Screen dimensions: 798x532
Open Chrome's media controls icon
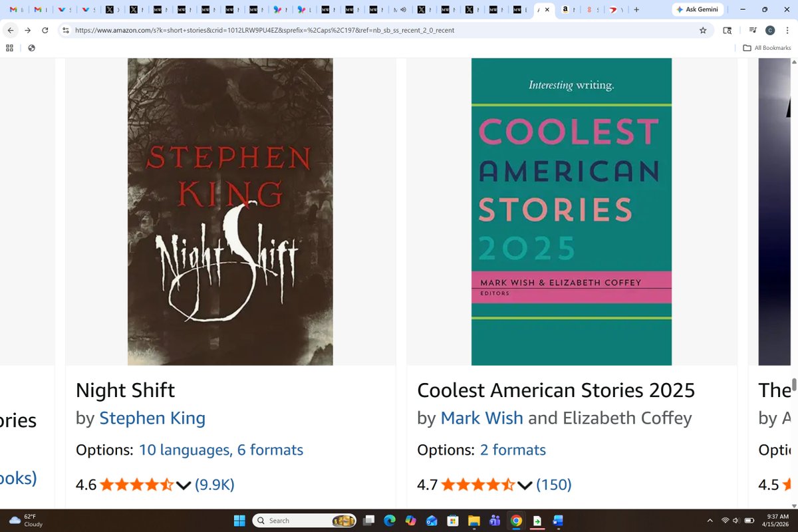coord(752,30)
